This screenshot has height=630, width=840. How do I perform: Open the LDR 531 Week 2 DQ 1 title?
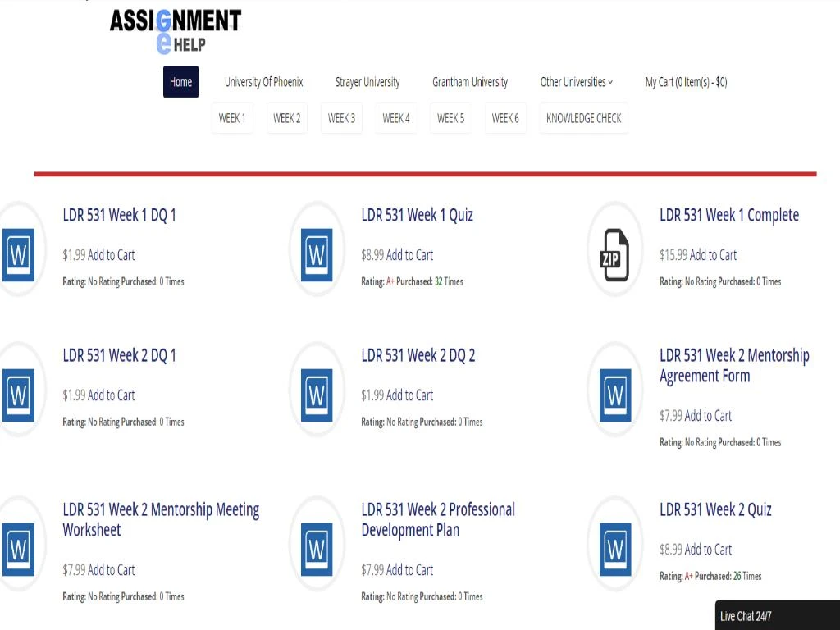[x=119, y=356]
